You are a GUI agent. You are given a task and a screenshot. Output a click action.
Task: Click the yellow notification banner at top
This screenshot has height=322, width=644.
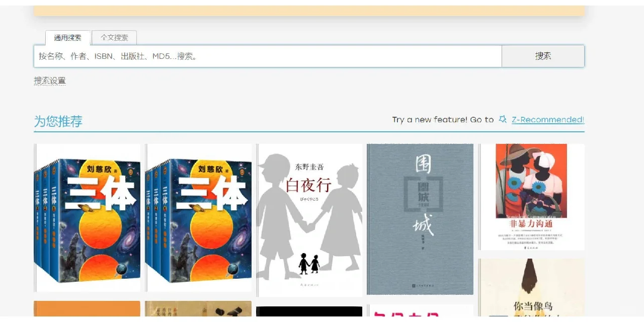click(x=309, y=11)
